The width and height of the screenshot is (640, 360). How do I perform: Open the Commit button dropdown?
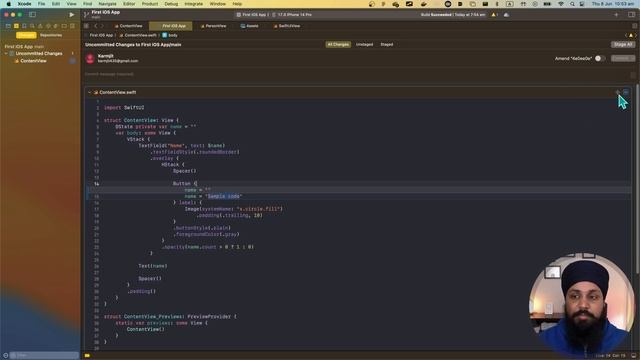(623, 58)
